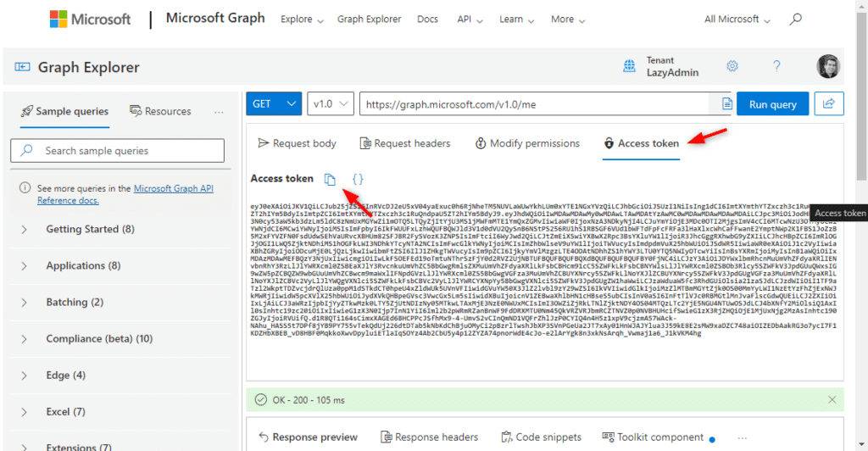Switch to Sample queries tab
868x451 pixels.
pyautogui.click(x=64, y=111)
